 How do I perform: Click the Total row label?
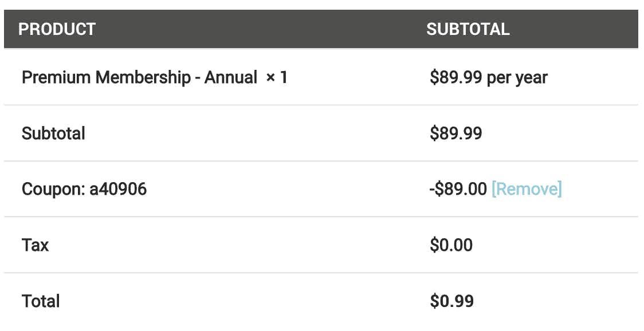[41, 301]
